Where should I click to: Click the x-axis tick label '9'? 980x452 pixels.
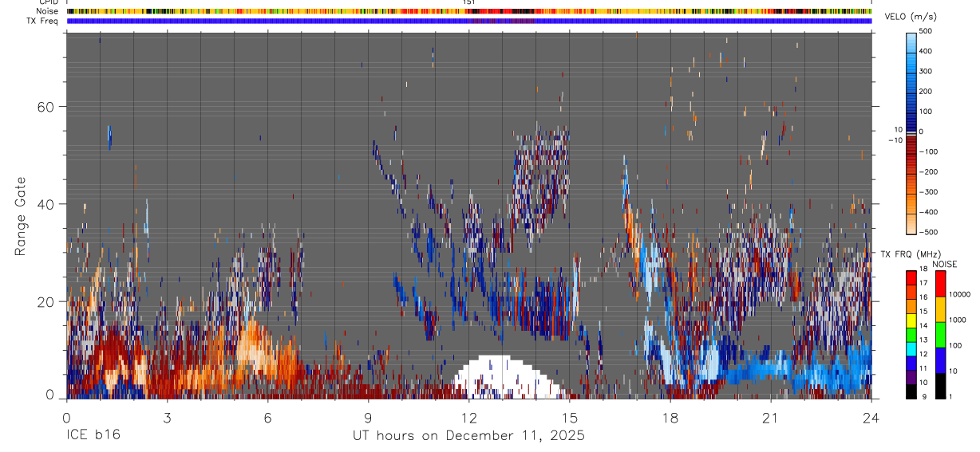click(368, 417)
